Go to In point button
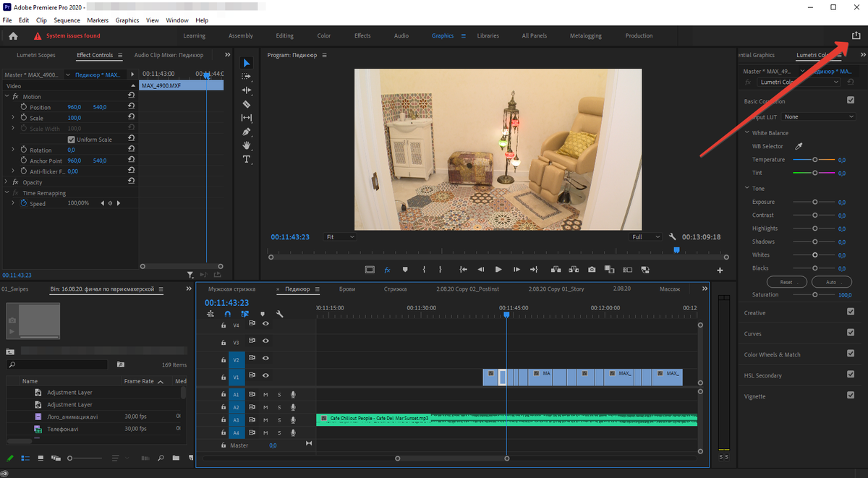 tap(461, 269)
